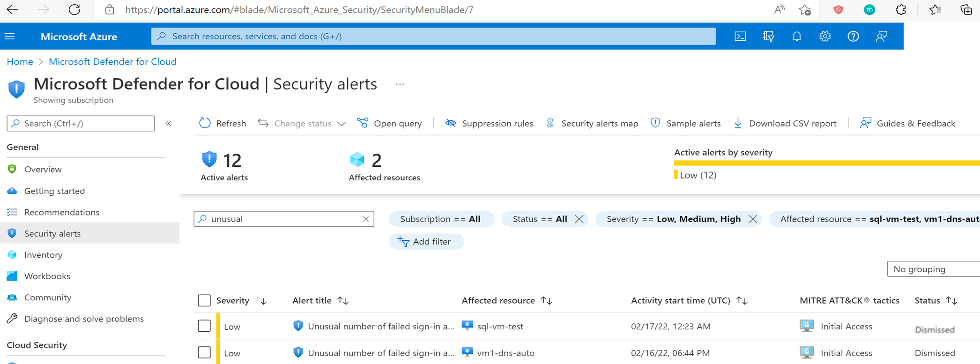The width and height of the screenshot is (980, 364).
Task: Open browser Read aloud icon
Action: pyautogui.click(x=780, y=10)
